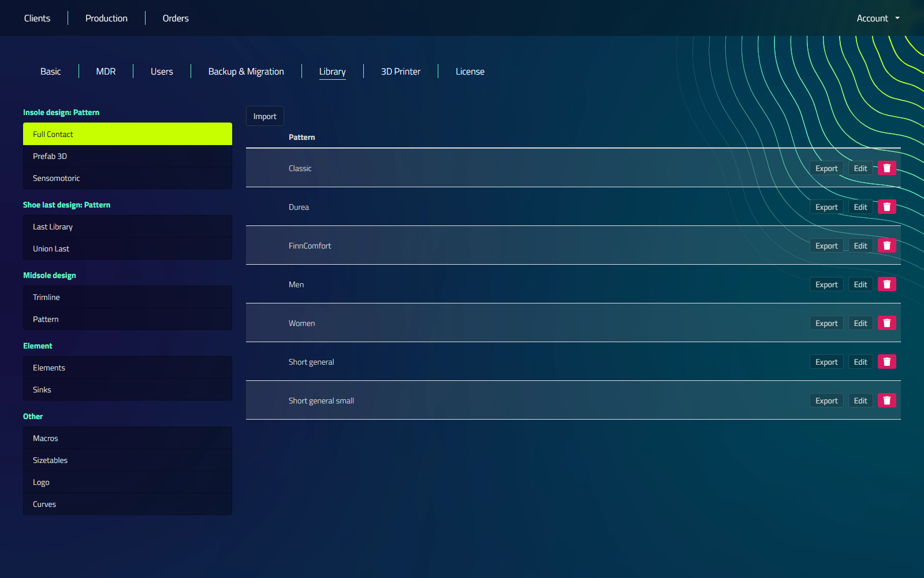The width and height of the screenshot is (924, 578).
Task: Select Prefab 3D in insole design list
Action: coord(128,156)
